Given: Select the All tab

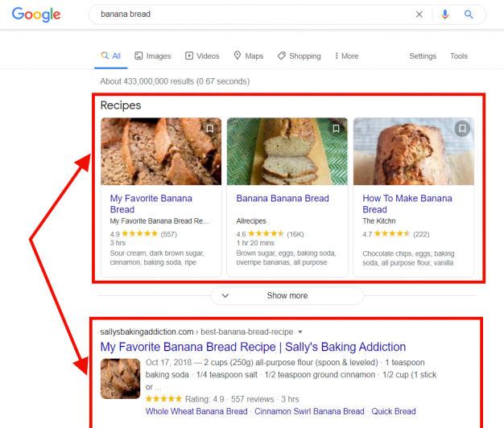Looking at the screenshot, I should coord(111,56).
